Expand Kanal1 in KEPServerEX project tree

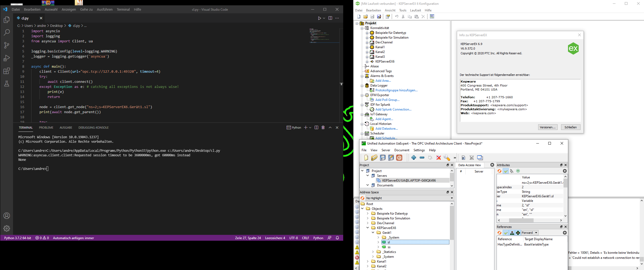(x=367, y=47)
